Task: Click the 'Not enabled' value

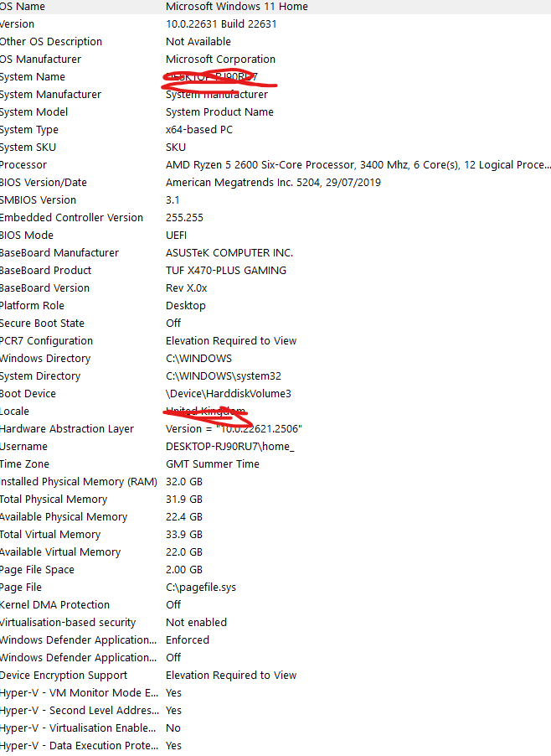Action: (196, 623)
